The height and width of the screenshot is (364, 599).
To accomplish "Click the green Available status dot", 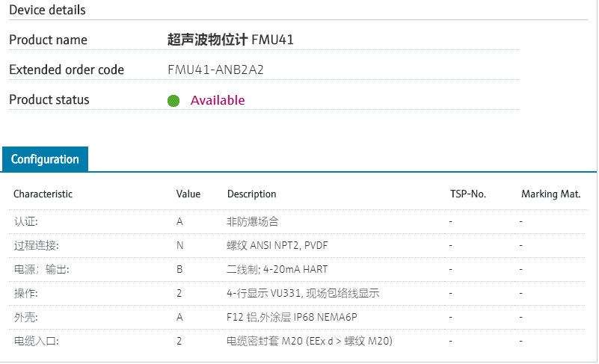I will [173, 101].
